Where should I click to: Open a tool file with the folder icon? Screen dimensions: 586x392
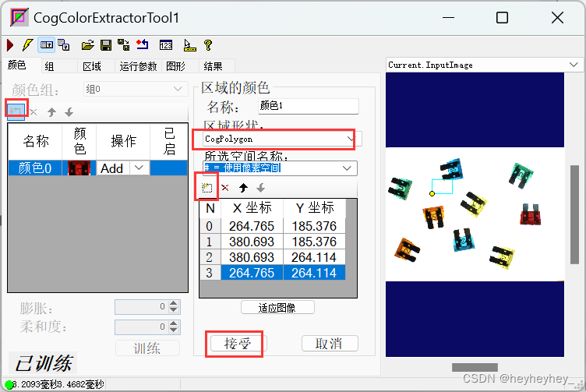pos(88,45)
